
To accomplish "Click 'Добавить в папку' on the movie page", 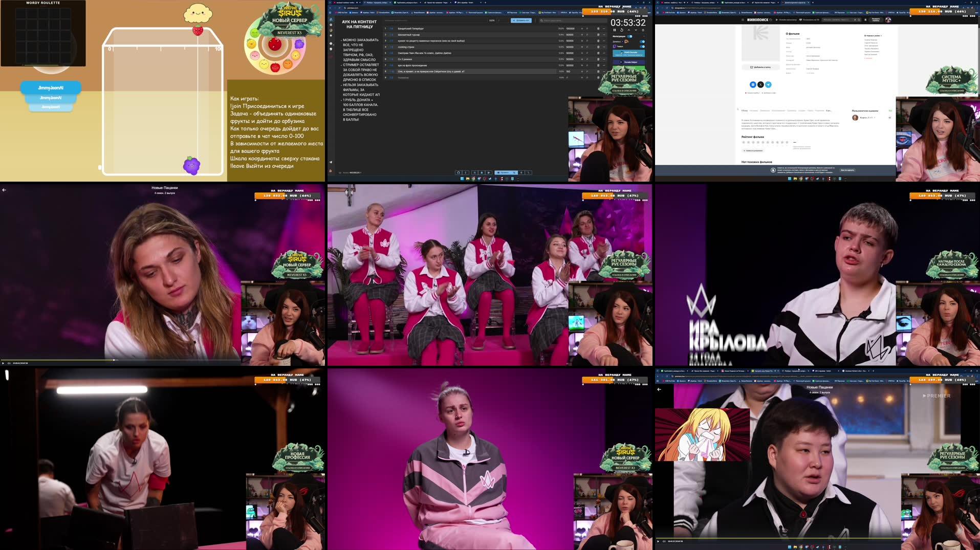I will 761,67.
